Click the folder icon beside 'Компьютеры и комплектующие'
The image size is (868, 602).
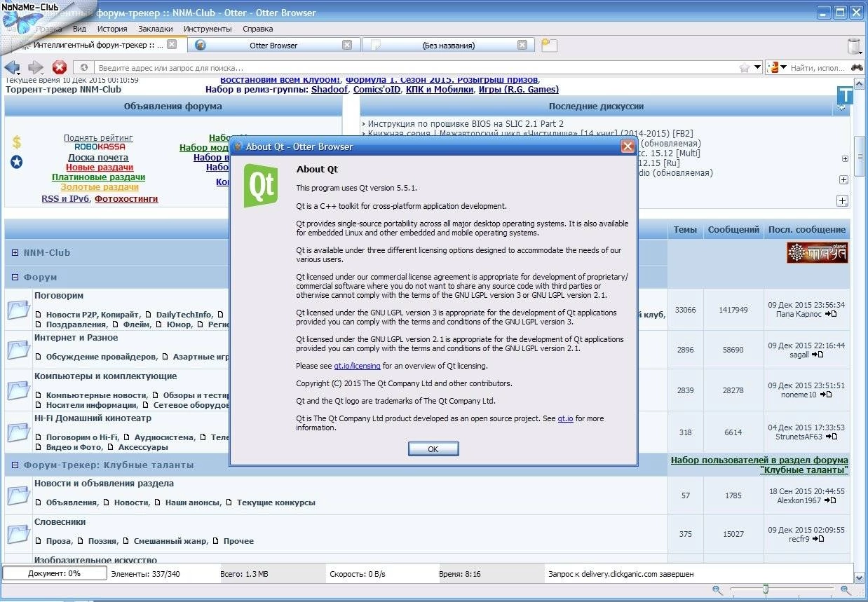18,390
